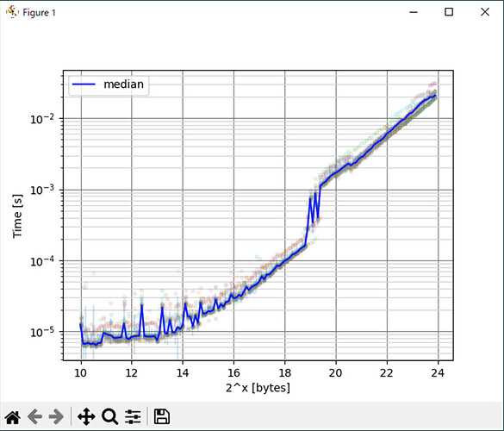Click x-axis tick label 24

[438, 373]
